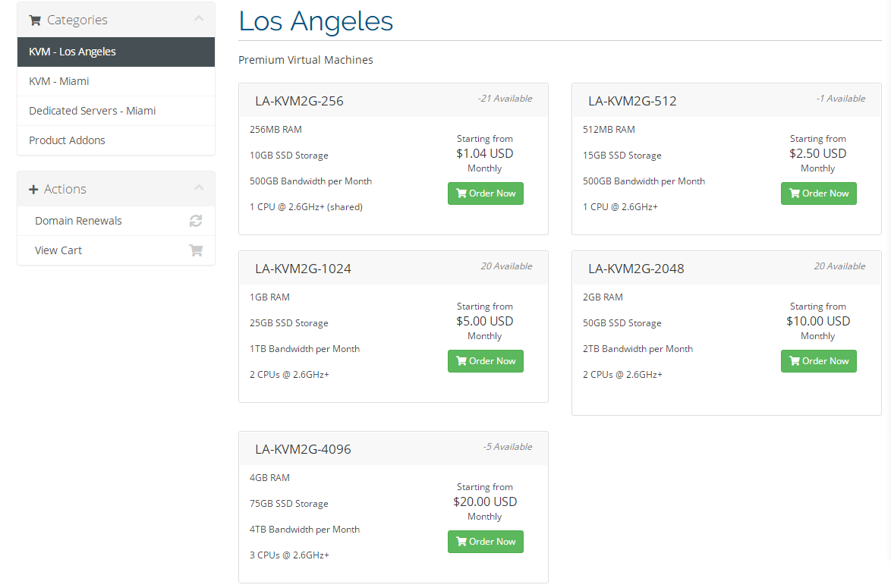Order the LA-KVM2G-2048 plan
The image size is (891, 588).
pos(818,361)
